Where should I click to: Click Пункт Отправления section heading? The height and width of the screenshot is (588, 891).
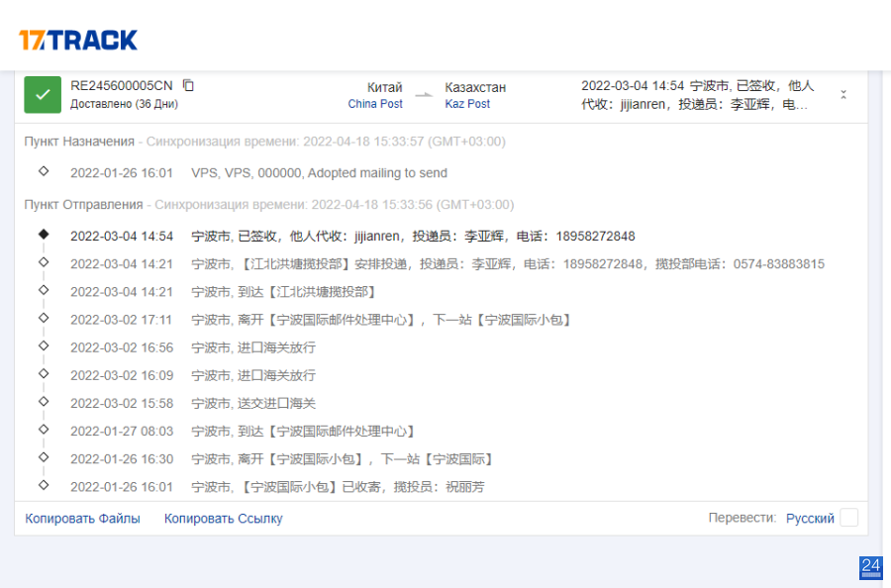[x=83, y=205]
